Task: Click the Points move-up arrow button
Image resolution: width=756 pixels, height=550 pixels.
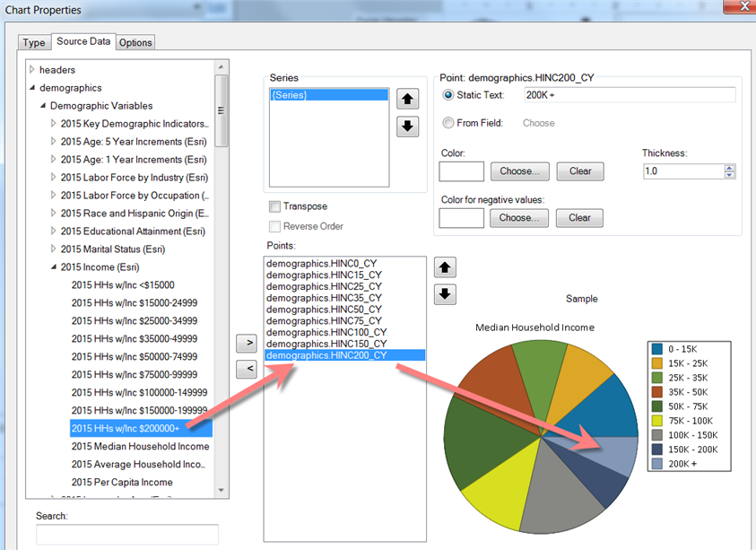Action: pos(445,266)
